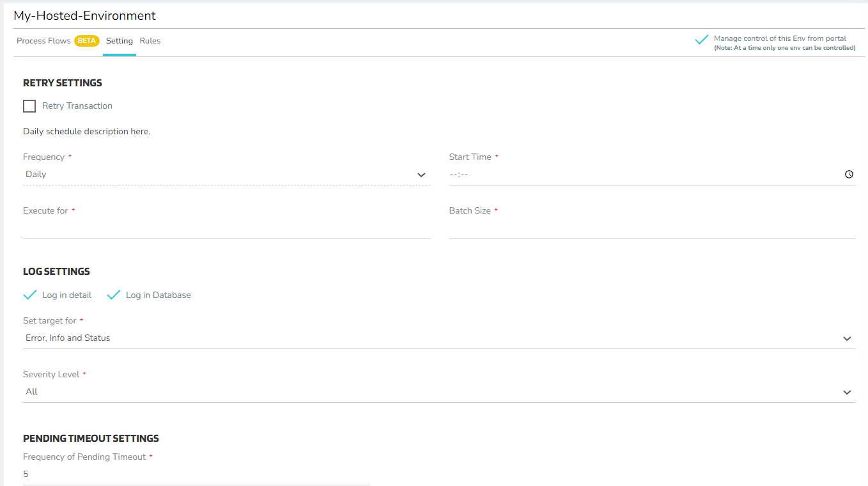Image resolution: width=868 pixels, height=486 pixels.
Task: Open the Set target for dropdown
Action: [847, 338]
